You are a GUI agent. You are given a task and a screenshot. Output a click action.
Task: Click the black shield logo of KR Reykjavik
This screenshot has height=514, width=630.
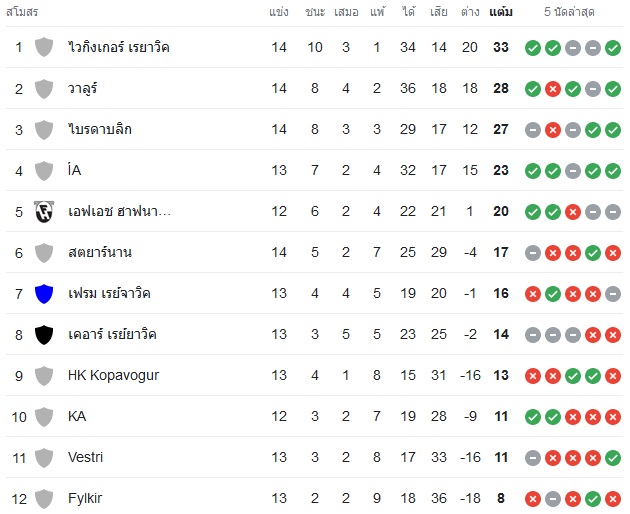44,335
